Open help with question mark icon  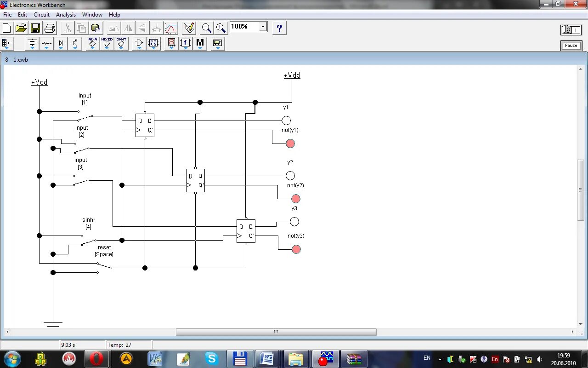click(x=279, y=28)
